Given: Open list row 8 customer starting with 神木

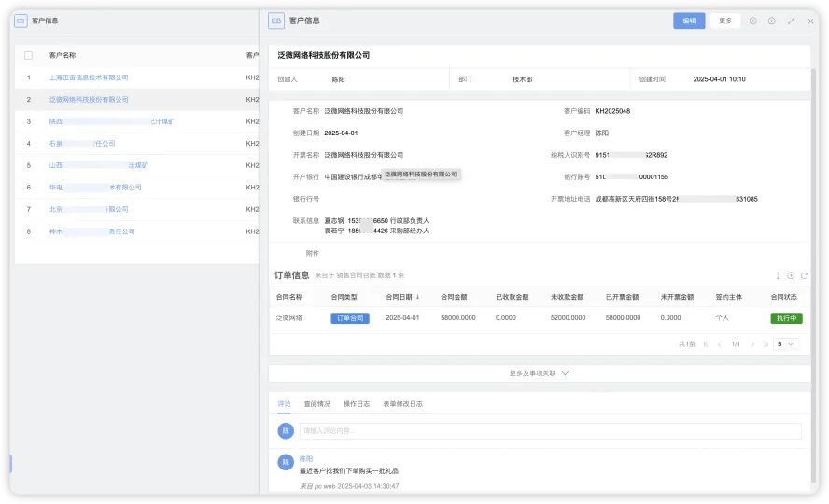Looking at the screenshot, I should point(92,231).
